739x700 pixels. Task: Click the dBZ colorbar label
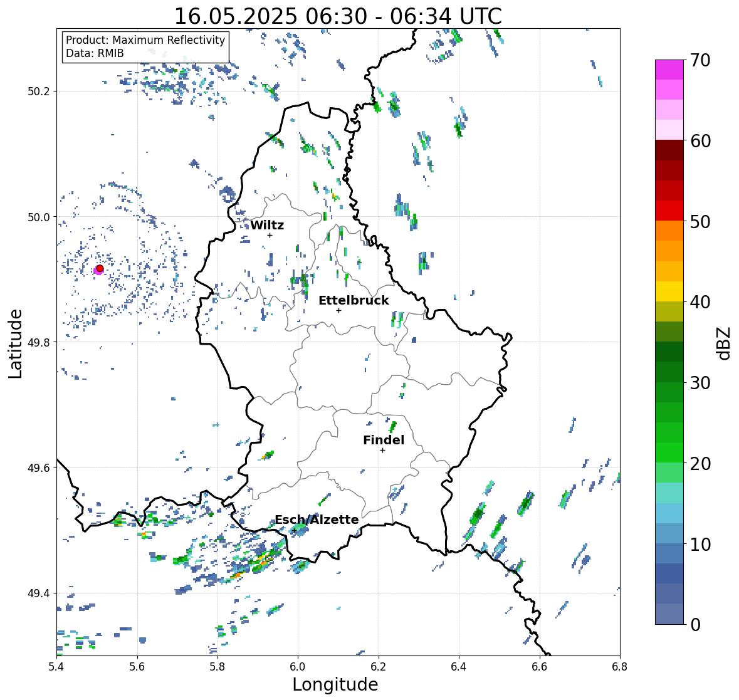tap(723, 343)
